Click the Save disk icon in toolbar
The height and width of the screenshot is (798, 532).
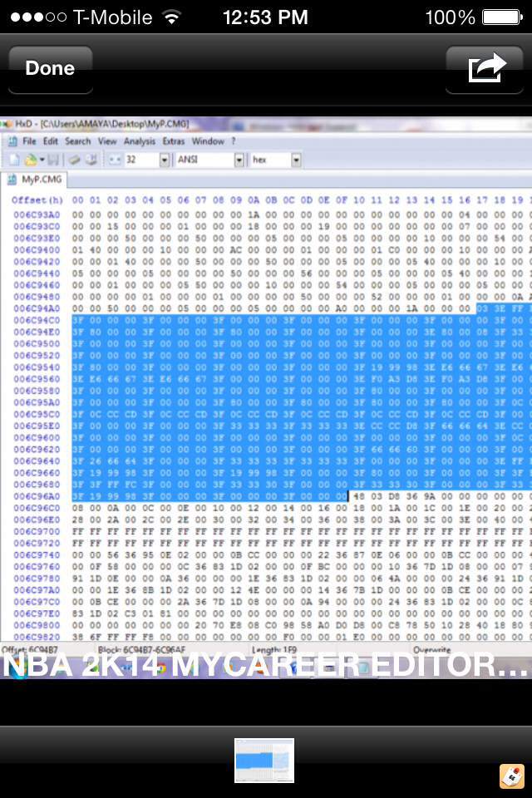click(52, 160)
